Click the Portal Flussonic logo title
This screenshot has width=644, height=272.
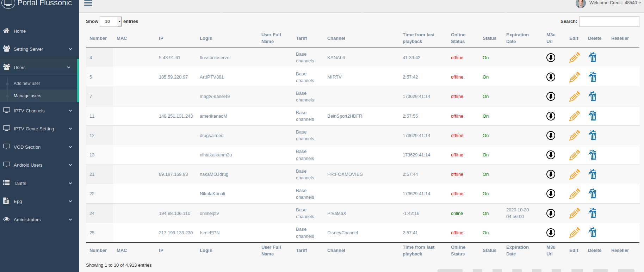tap(44, 3)
